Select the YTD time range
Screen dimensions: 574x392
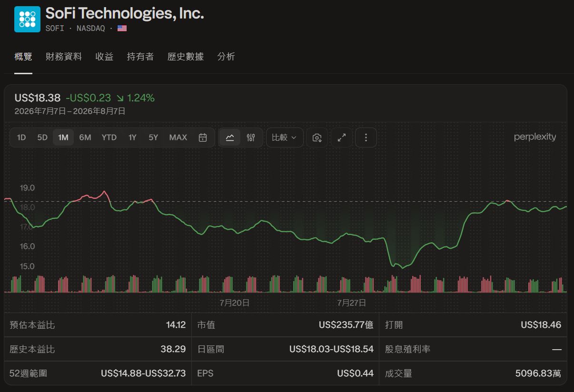[109, 137]
